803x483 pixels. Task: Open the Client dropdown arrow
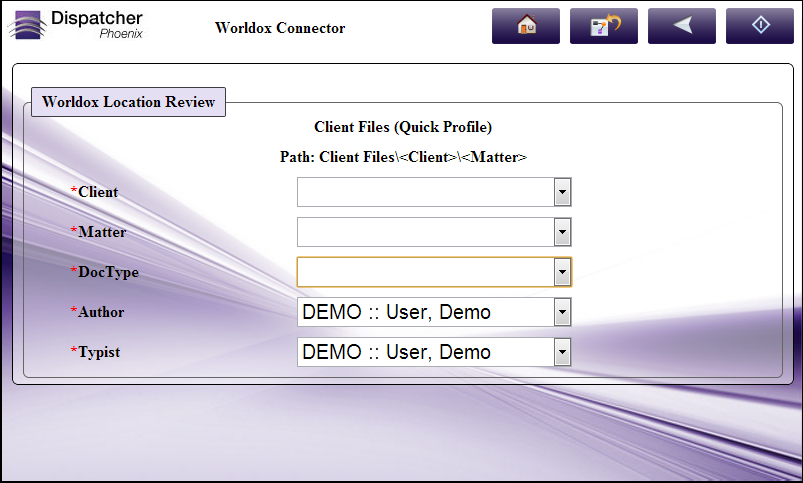tap(562, 192)
